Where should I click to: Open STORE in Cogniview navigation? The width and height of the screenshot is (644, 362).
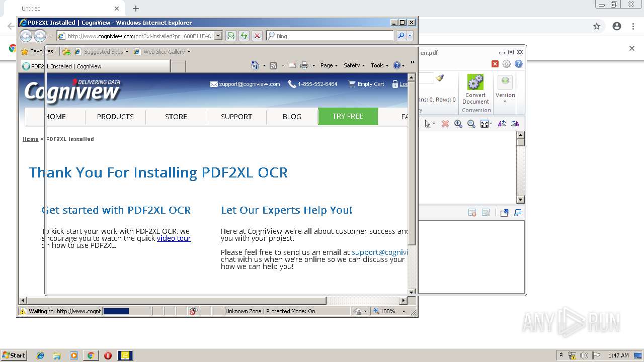pos(176,116)
